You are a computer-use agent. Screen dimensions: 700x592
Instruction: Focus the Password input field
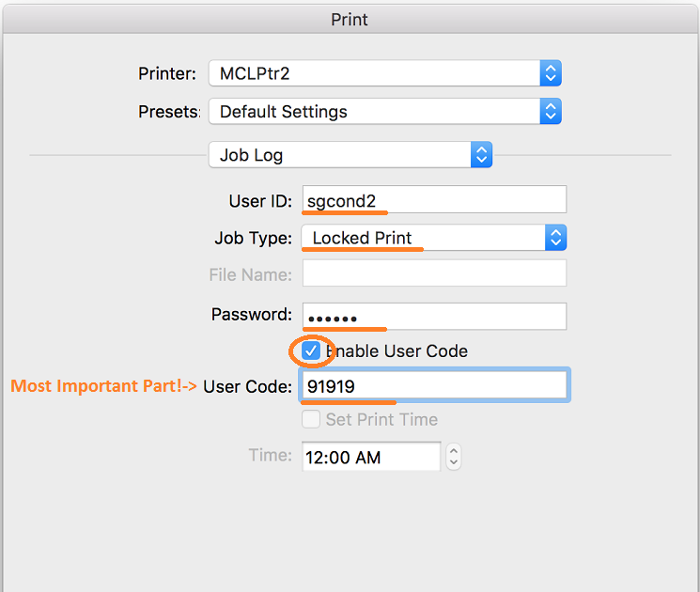click(434, 315)
